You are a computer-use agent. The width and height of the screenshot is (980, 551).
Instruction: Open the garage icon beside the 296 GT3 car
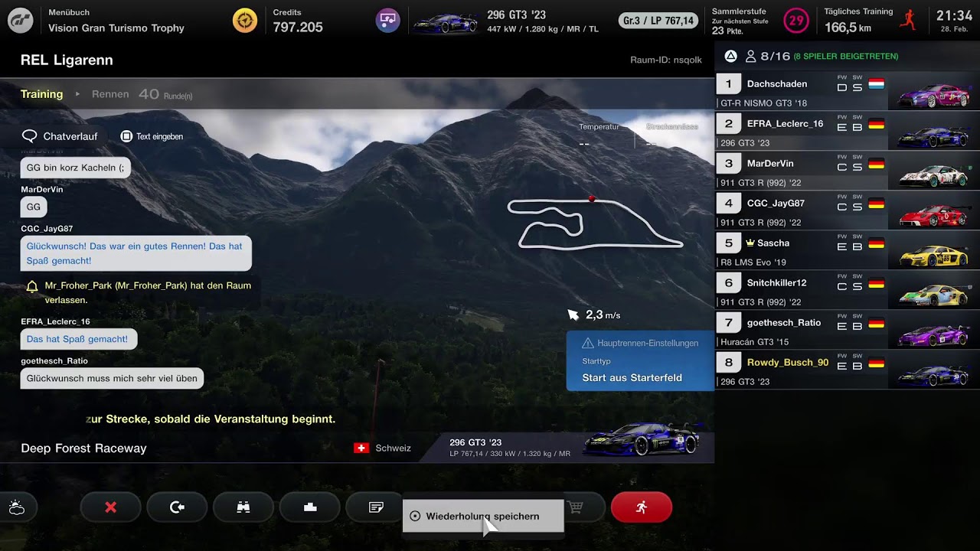pos(387,20)
